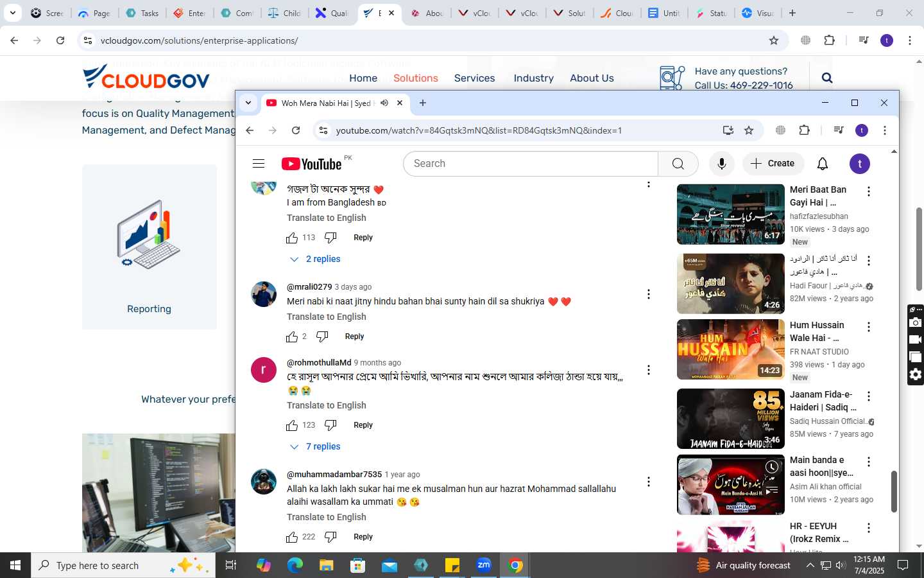Open Services menu on CloudGov site
Viewport: 924px width, 578px height.
(474, 78)
